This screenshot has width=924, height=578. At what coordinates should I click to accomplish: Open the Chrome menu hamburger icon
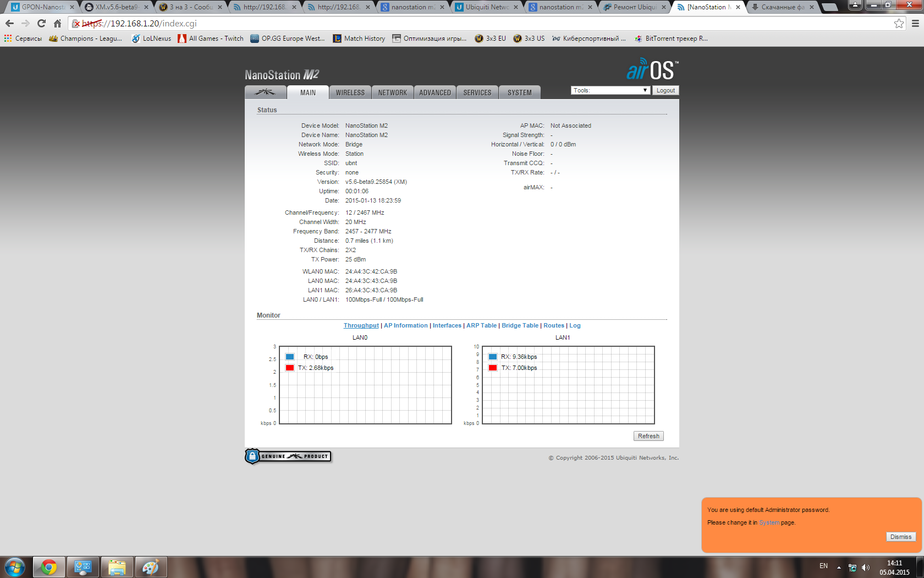915,23
